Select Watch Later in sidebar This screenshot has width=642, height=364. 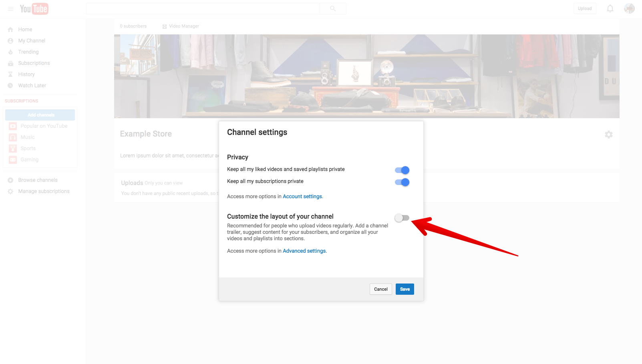coord(32,86)
